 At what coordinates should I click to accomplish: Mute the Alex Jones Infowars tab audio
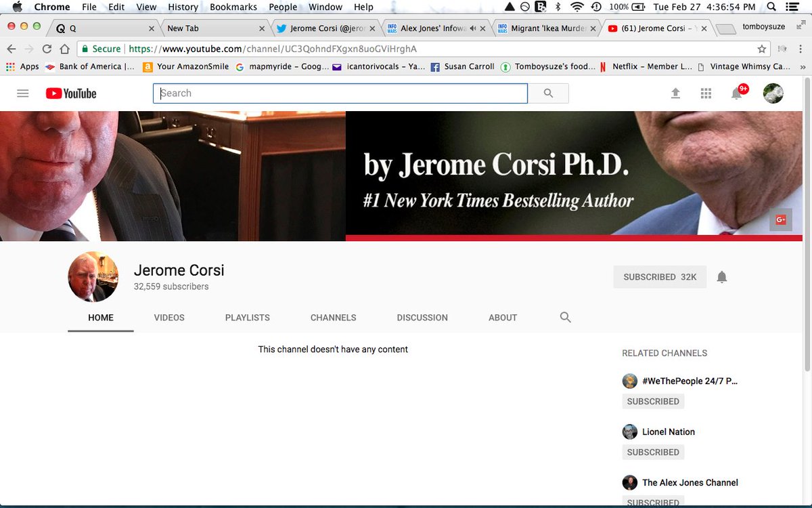(472, 28)
